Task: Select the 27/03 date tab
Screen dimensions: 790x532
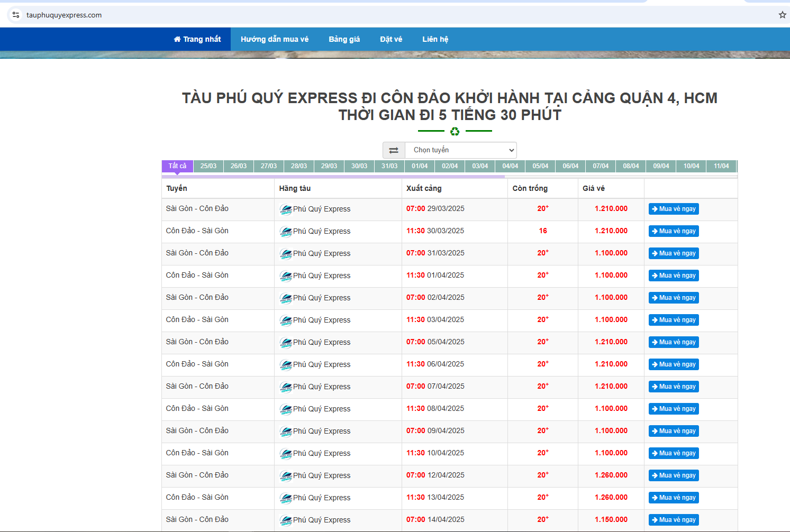Action: 269,166
